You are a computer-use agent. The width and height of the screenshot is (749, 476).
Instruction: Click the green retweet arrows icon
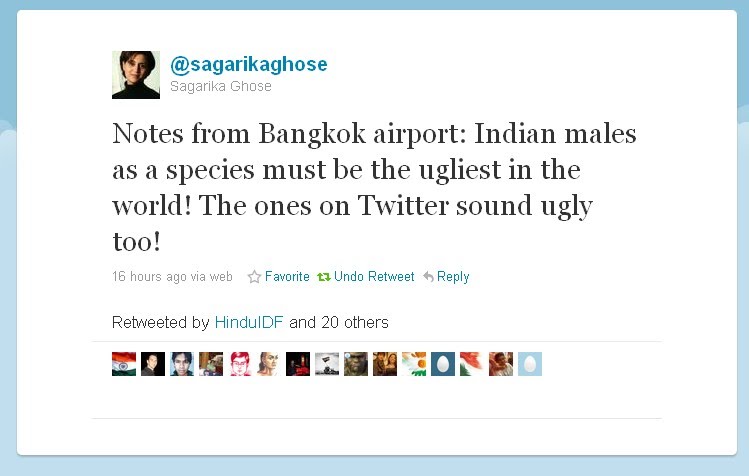pyautogui.click(x=324, y=277)
